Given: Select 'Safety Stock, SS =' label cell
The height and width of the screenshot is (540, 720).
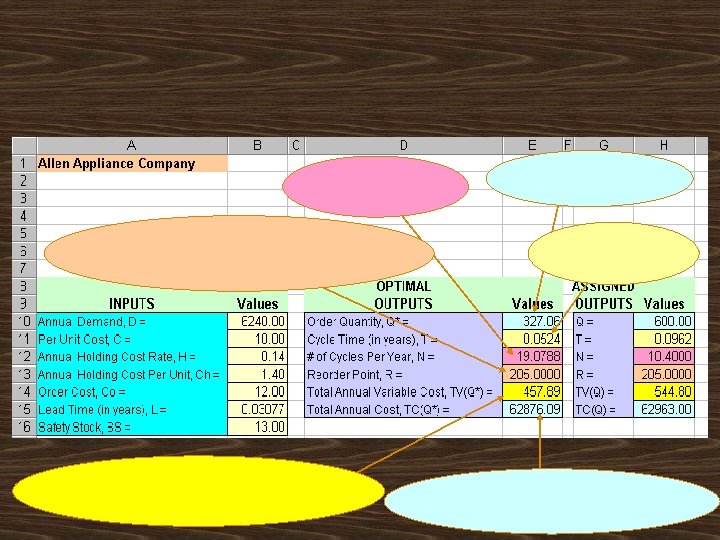Looking at the screenshot, I should click(132, 427).
